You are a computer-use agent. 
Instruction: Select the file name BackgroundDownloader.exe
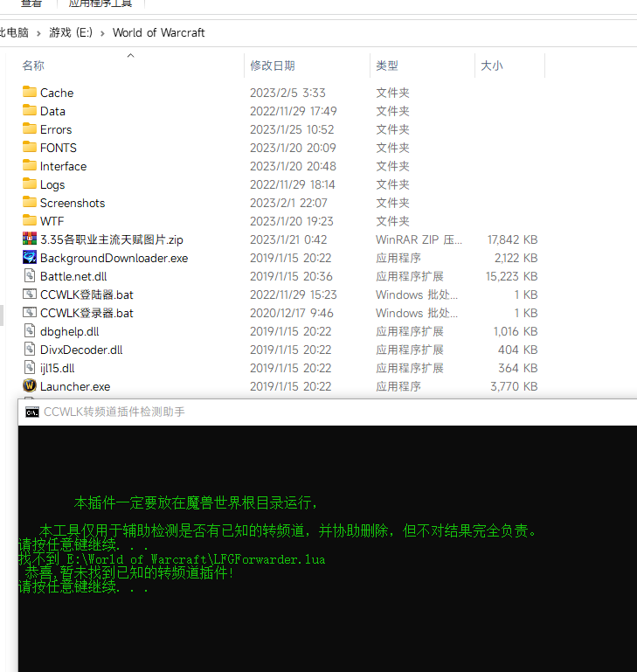[114, 258]
